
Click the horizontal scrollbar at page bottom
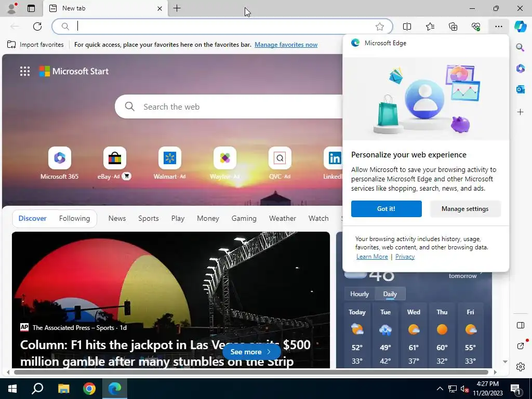[251, 372]
